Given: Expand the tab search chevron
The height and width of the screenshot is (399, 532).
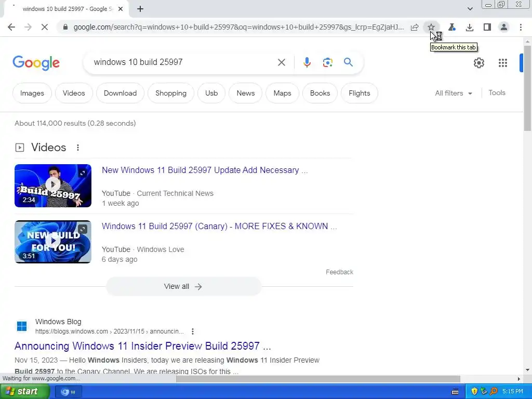Looking at the screenshot, I should click(x=470, y=9).
